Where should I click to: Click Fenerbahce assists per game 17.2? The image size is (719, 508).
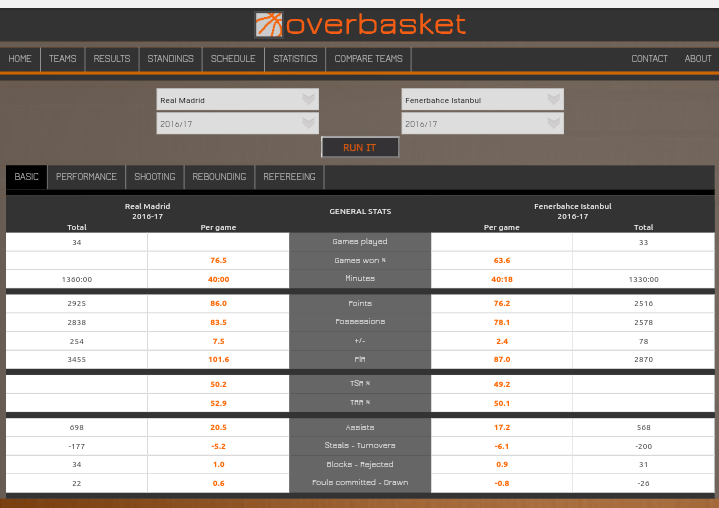(x=502, y=427)
